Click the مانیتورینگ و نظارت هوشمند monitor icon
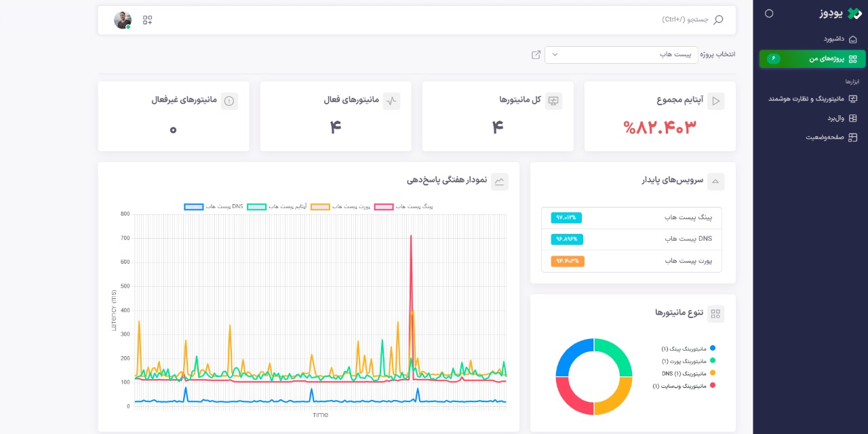 (x=853, y=99)
